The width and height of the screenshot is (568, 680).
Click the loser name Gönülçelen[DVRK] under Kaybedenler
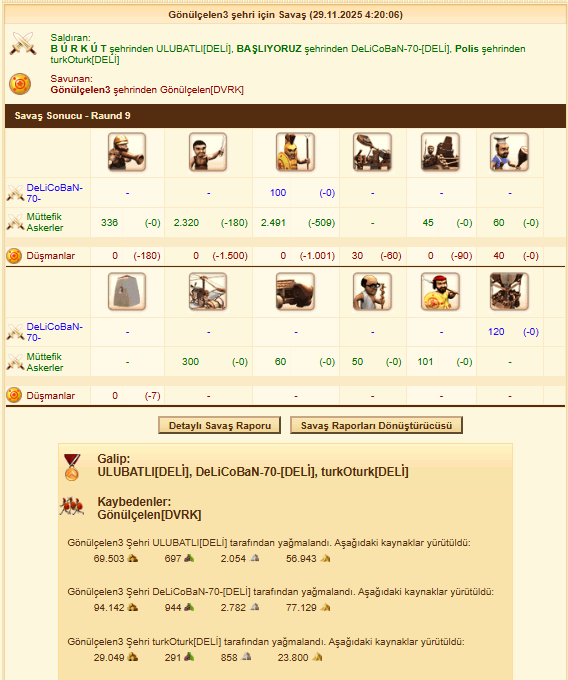149,515
